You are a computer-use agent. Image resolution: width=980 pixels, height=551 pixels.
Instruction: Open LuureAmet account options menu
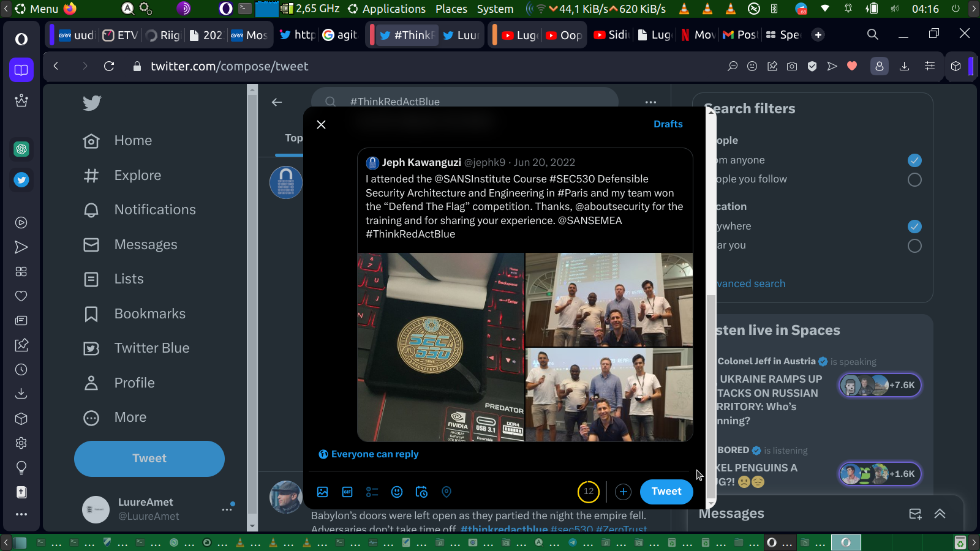coord(227,509)
